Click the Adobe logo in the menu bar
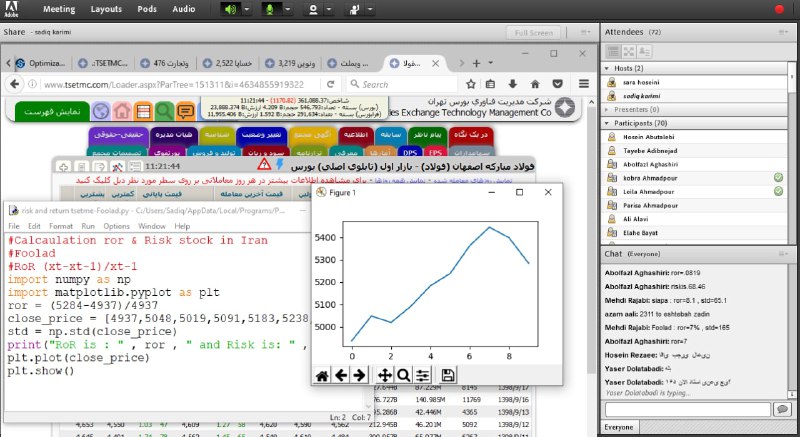 [x=11, y=9]
